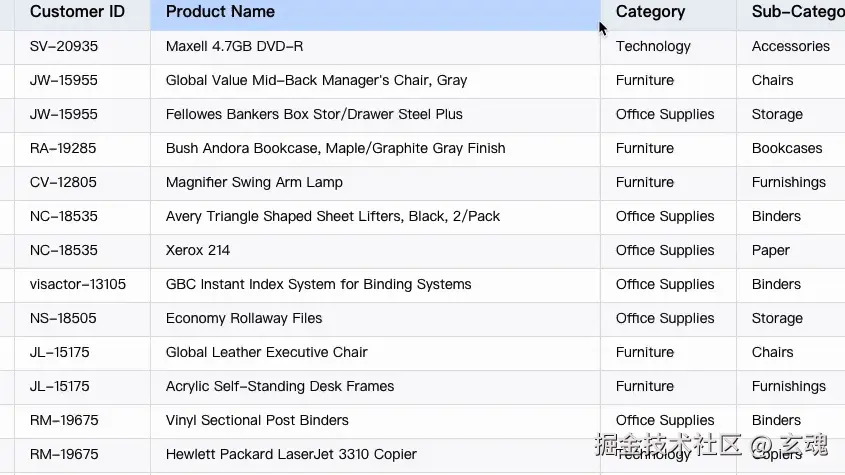Click Magnifier Swing Arm Lamp cell
This screenshot has width=845, height=475.
click(x=375, y=183)
